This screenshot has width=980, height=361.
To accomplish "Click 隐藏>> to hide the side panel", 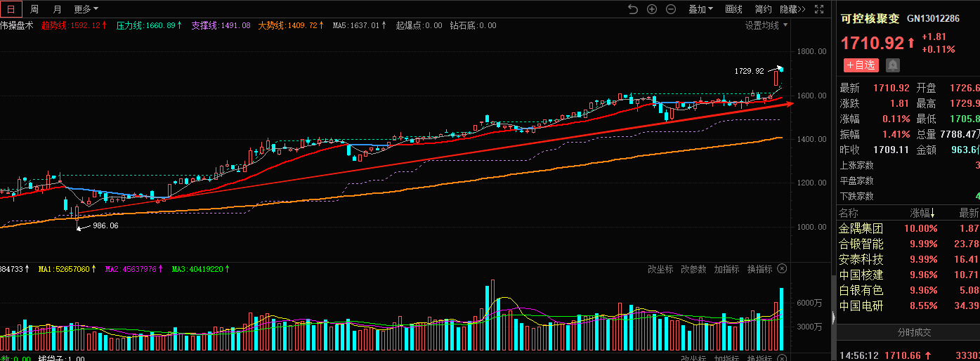I will 792,9.
